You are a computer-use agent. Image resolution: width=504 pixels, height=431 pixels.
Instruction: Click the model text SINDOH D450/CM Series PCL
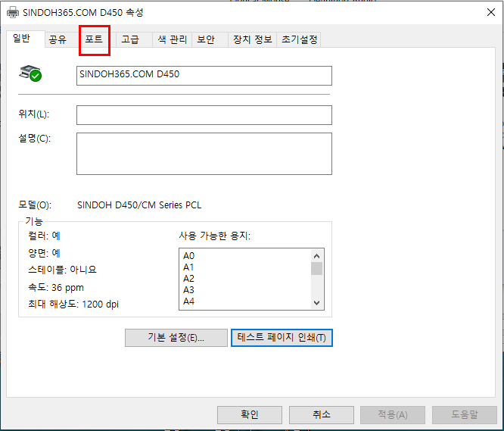click(139, 205)
